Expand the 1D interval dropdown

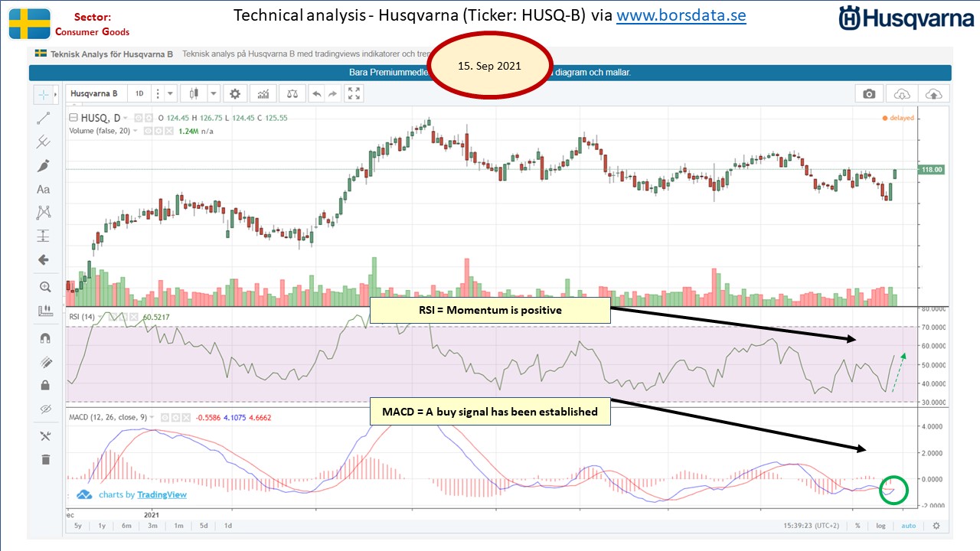click(x=170, y=93)
